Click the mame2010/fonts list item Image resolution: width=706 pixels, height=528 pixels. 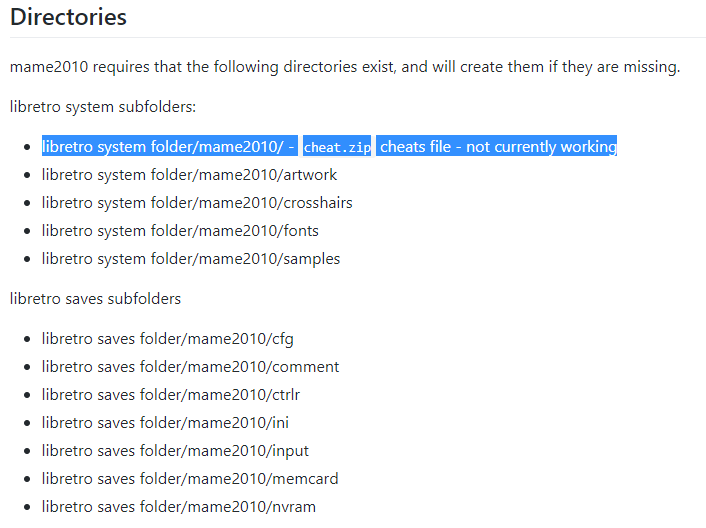[x=180, y=230]
